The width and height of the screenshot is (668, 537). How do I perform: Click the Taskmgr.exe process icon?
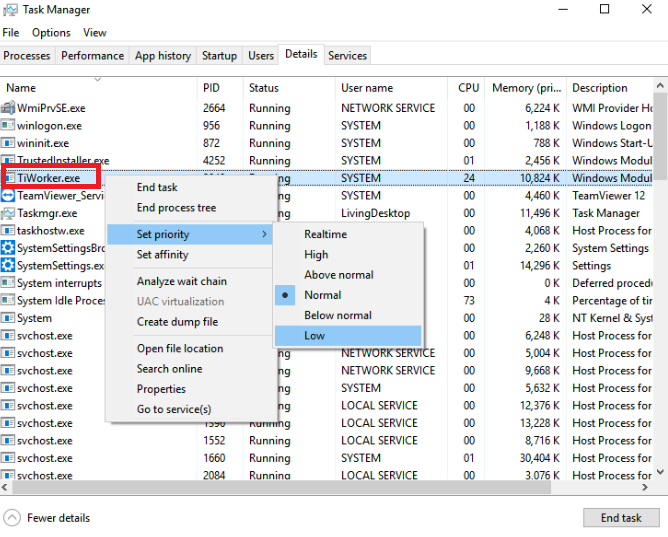8,213
